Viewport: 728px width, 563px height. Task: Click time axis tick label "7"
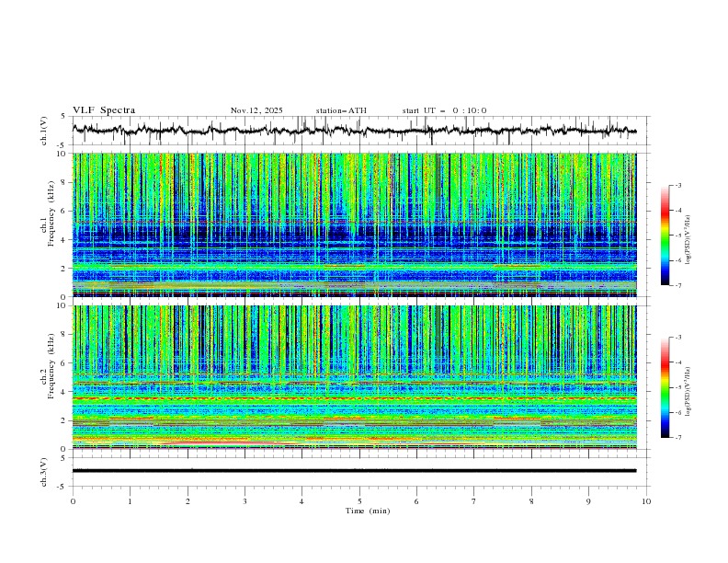tap(474, 501)
